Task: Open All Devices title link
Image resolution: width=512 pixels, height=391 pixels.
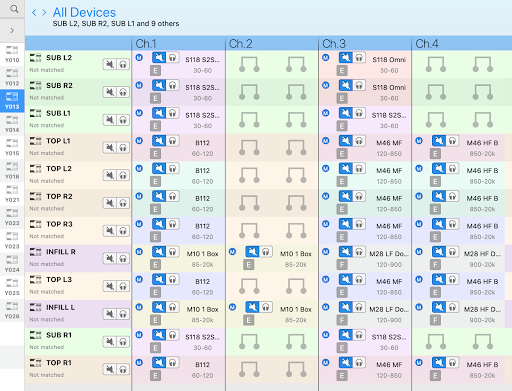Action: coord(84,12)
